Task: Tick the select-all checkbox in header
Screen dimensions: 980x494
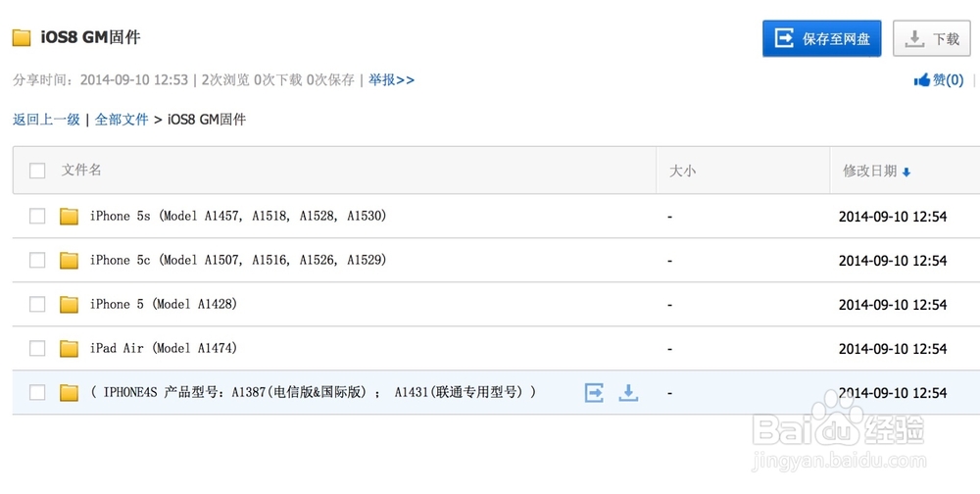Action: (37, 171)
